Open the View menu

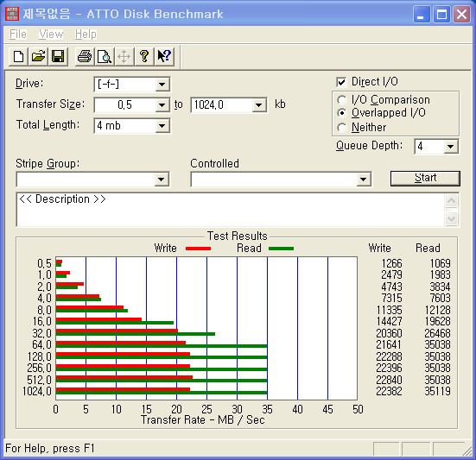(51, 34)
